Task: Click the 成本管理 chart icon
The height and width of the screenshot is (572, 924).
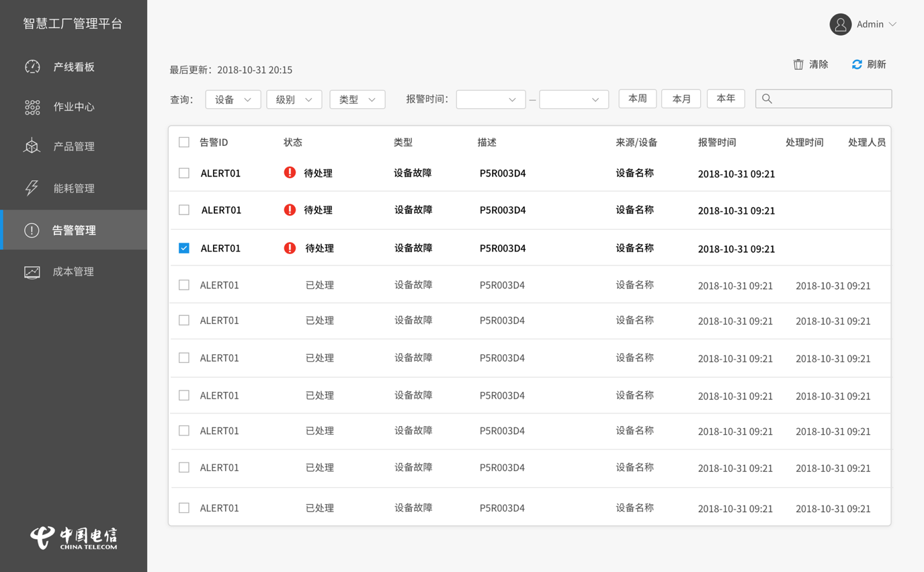Action: (32, 272)
